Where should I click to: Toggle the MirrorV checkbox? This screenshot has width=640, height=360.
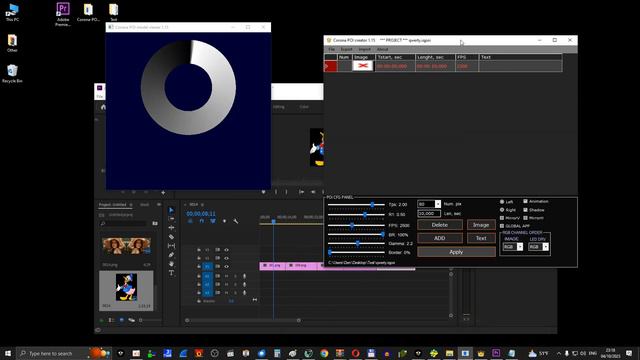click(502, 218)
